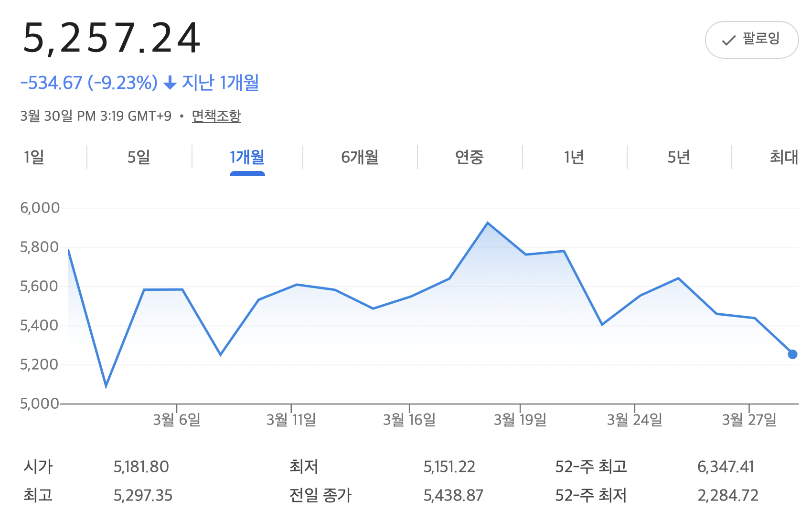Open the 5년 chart range

click(679, 157)
